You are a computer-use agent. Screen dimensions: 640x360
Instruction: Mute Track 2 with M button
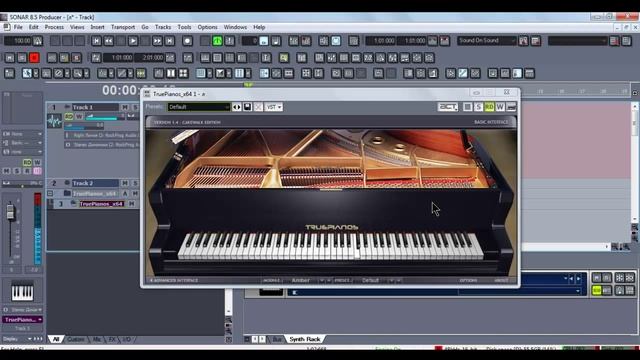(125, 183)
